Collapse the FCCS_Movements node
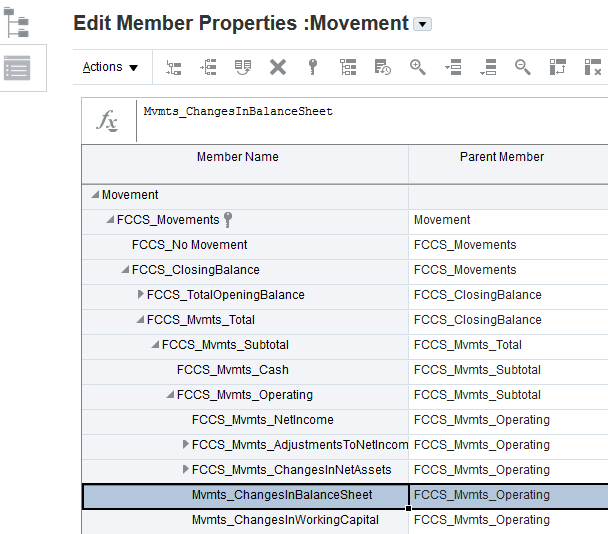 111,219
